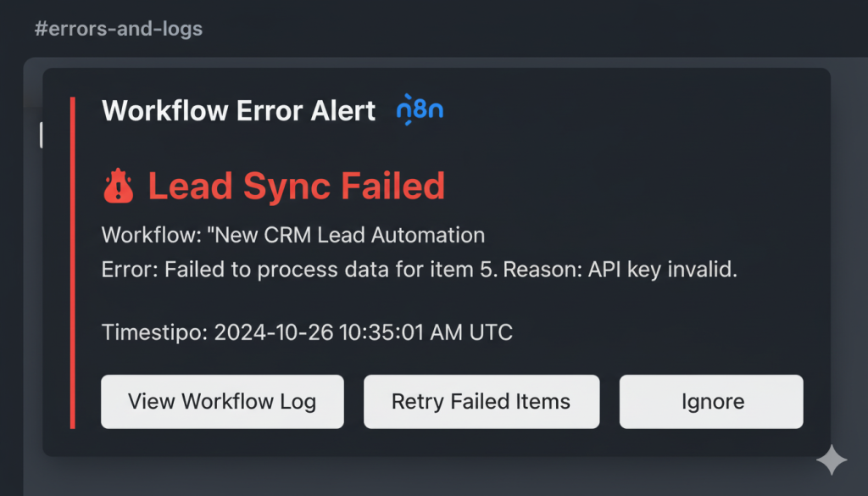Viewport: 868px width, 496px height.
Task: Select the bug icon preceding the failure heading
Action: click(119, 185)
